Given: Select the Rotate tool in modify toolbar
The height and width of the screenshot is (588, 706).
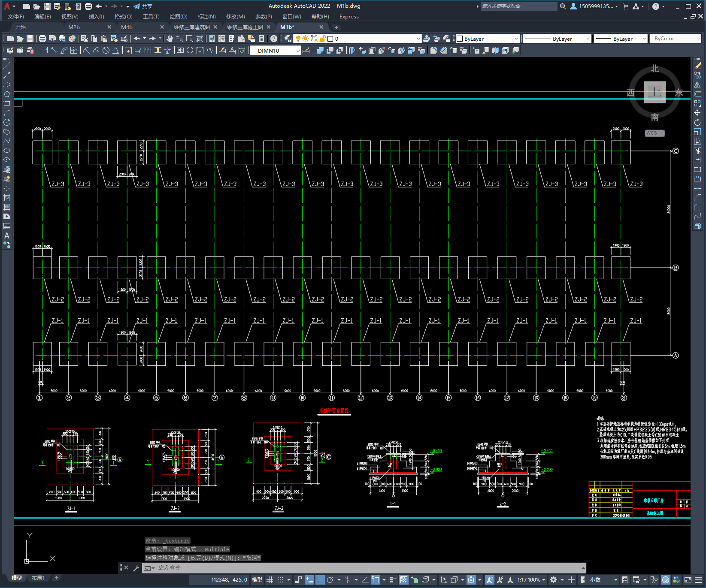Looking at the screenshot, I should 697,122.
